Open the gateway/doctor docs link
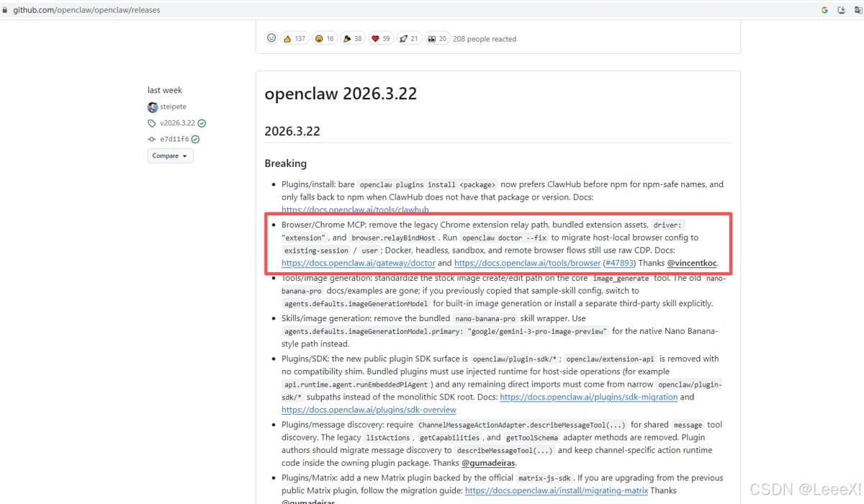 coord(359,263)
